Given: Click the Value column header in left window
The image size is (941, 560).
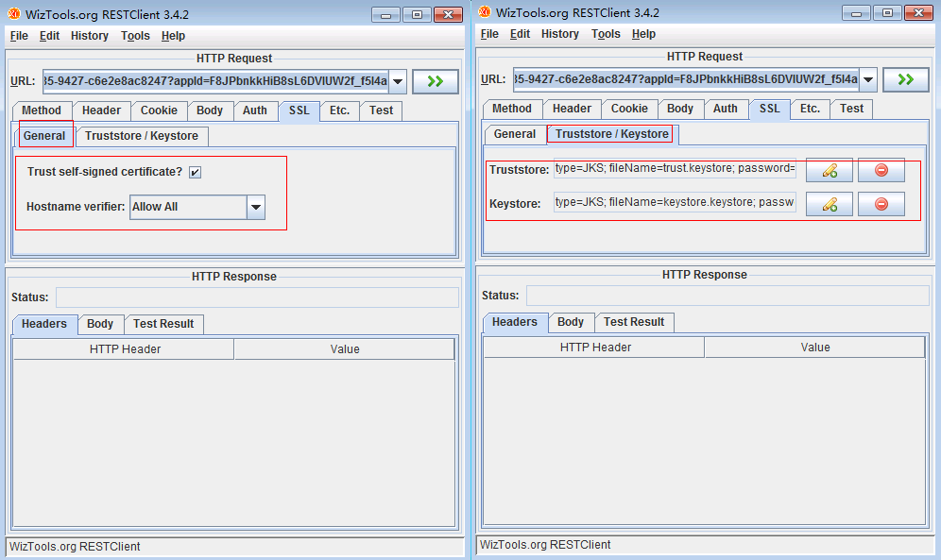Looking at the screenshot, I should coord(345,349).
